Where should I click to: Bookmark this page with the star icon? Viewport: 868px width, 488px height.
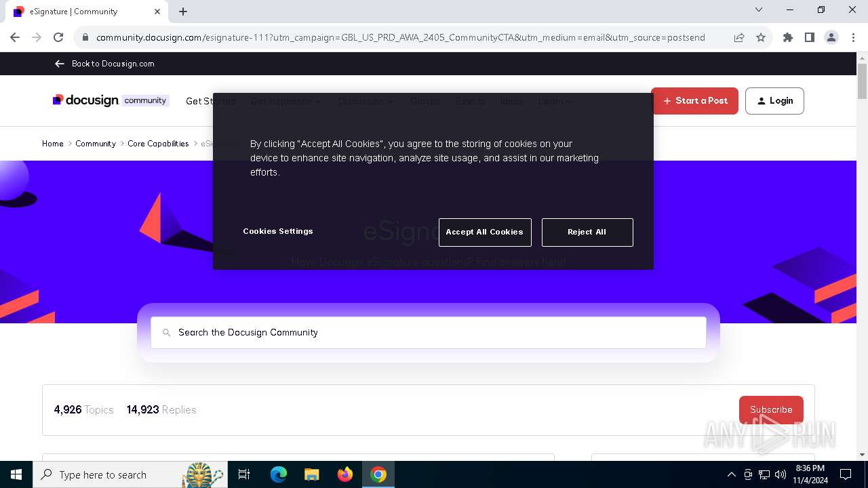(x=761, y=38)
